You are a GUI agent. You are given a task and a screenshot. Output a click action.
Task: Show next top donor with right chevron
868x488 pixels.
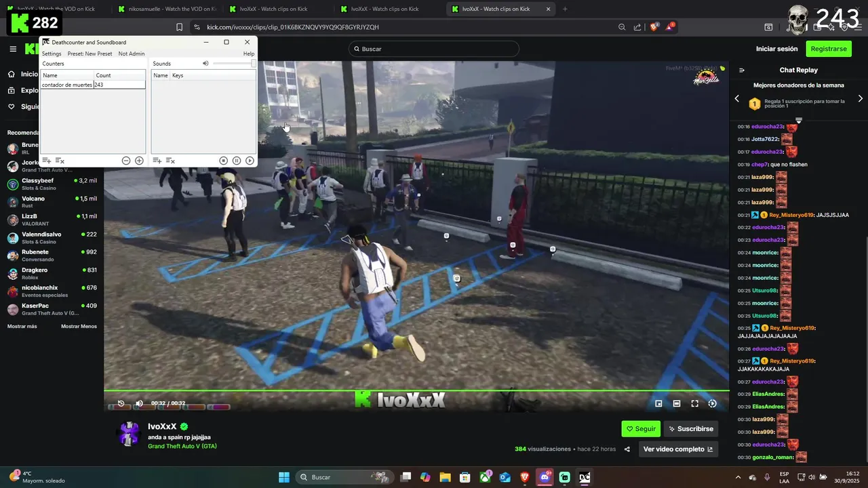coord(861,99)
